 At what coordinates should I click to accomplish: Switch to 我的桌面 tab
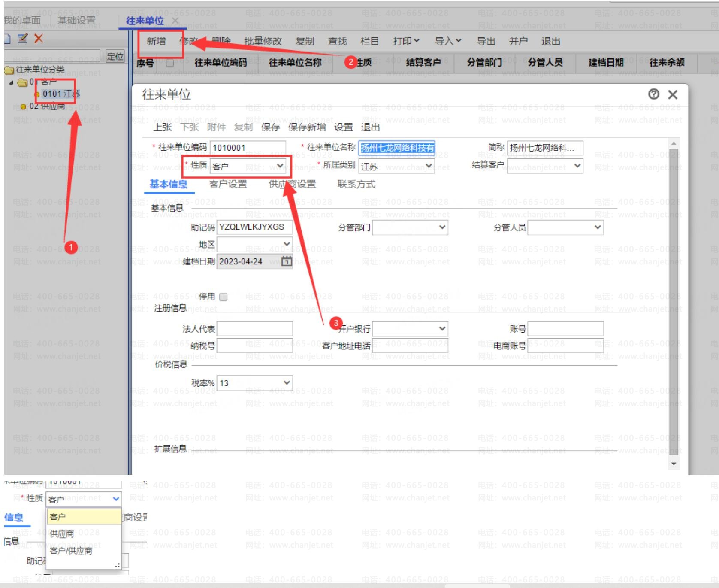tap(22, 20)
